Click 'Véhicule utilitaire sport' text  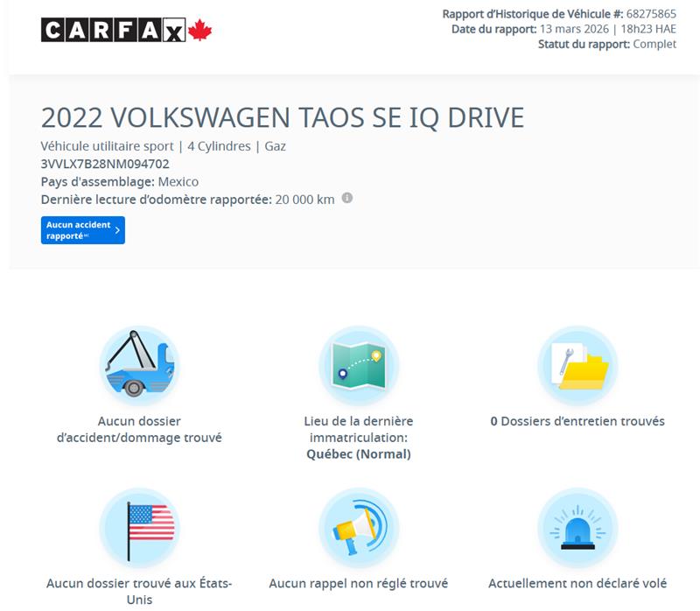[107, 146]
